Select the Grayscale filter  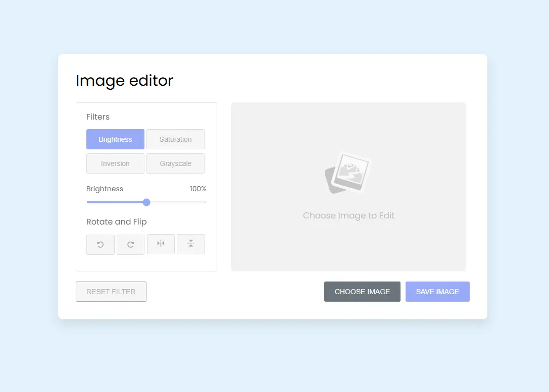pyautogui.click(x=175, y=163)
